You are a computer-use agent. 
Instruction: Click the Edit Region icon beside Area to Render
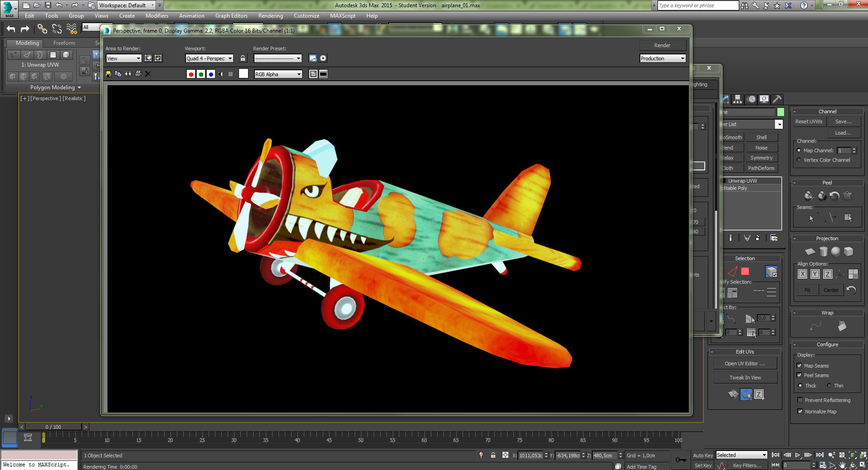pos(148,58)
